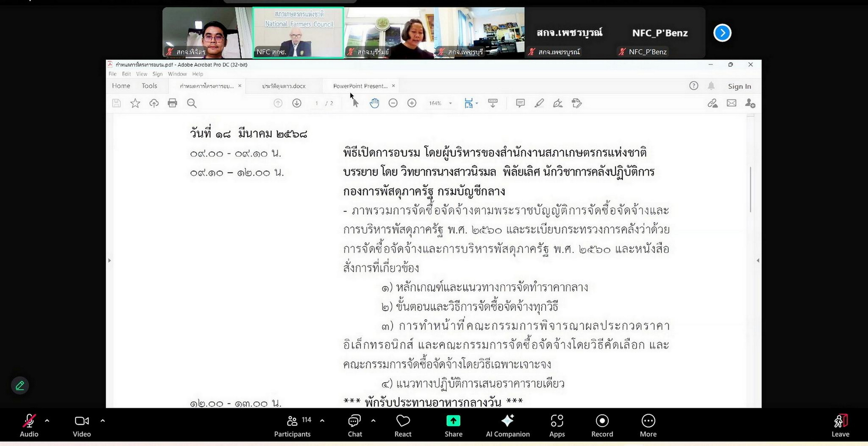Toggle the camera with the Video button
This screenshot has width=868, height=446.
(82, 426)
